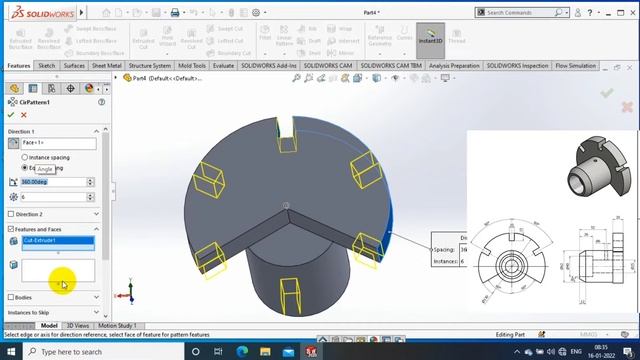Open PropertyManager tab icon
The image size is (640, 360).
(33, 88)
